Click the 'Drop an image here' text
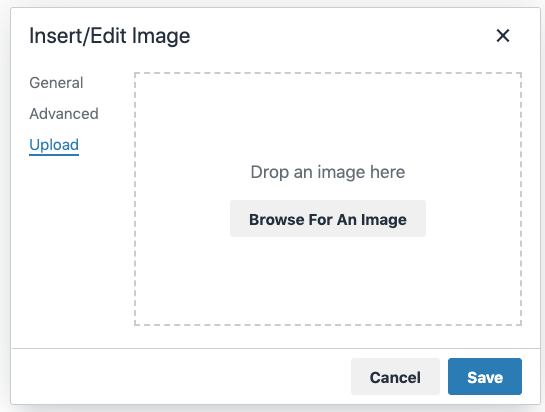Screen dimensions: 545x412 (328, 172)
